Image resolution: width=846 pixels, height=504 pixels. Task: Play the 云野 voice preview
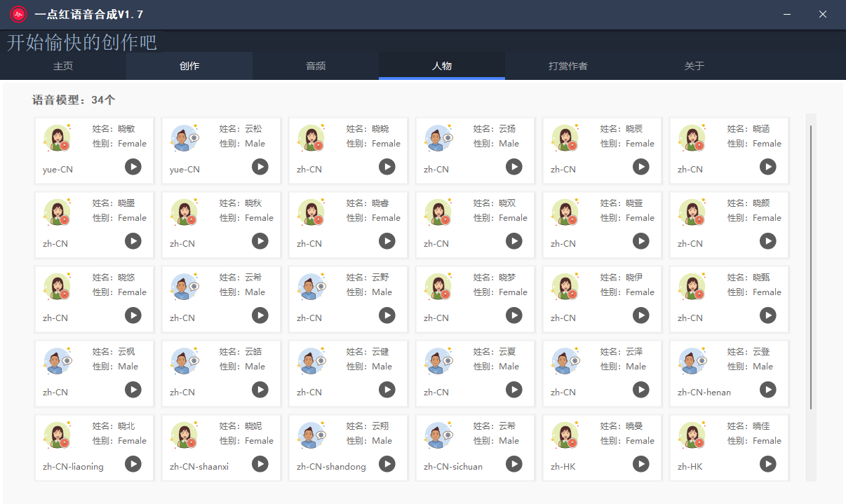coord(387,315)
